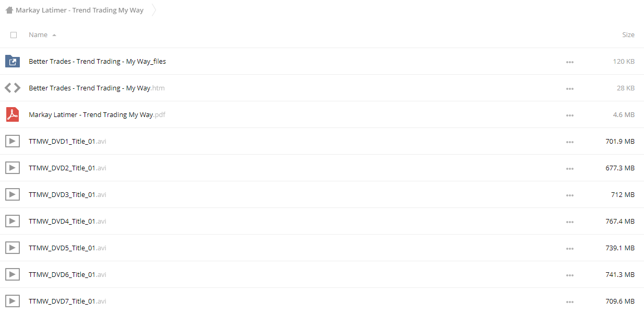Open more options for TTMW_DVD2_Title_01.avi
Screen dimensions: 644x313
pyautogui.click(x=569, y=168)
